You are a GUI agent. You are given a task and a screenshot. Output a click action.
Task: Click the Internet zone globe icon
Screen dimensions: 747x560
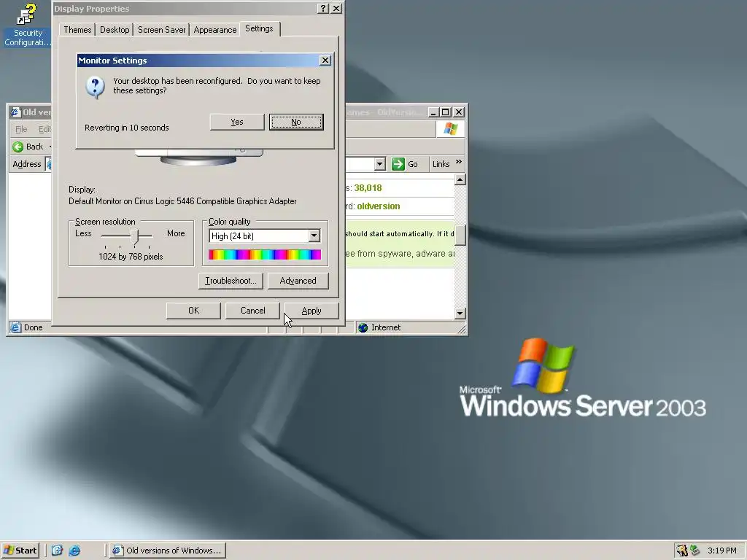[x=363, y=327]
